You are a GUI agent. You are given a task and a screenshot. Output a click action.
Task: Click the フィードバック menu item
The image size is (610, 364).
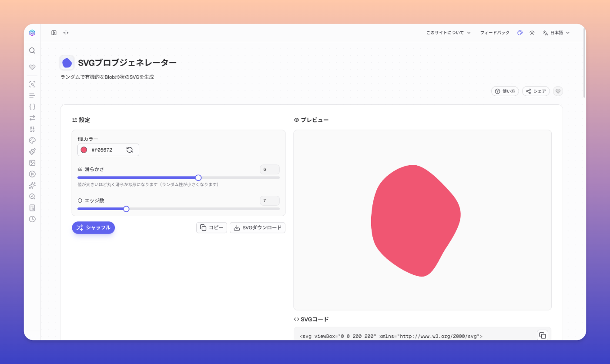coord(495,33)
